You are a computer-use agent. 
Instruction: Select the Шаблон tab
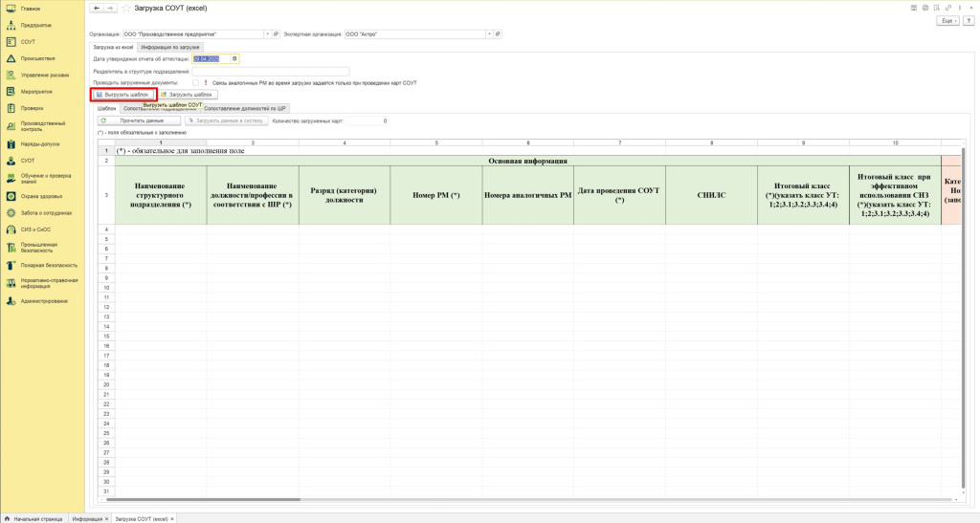[107, 109]
